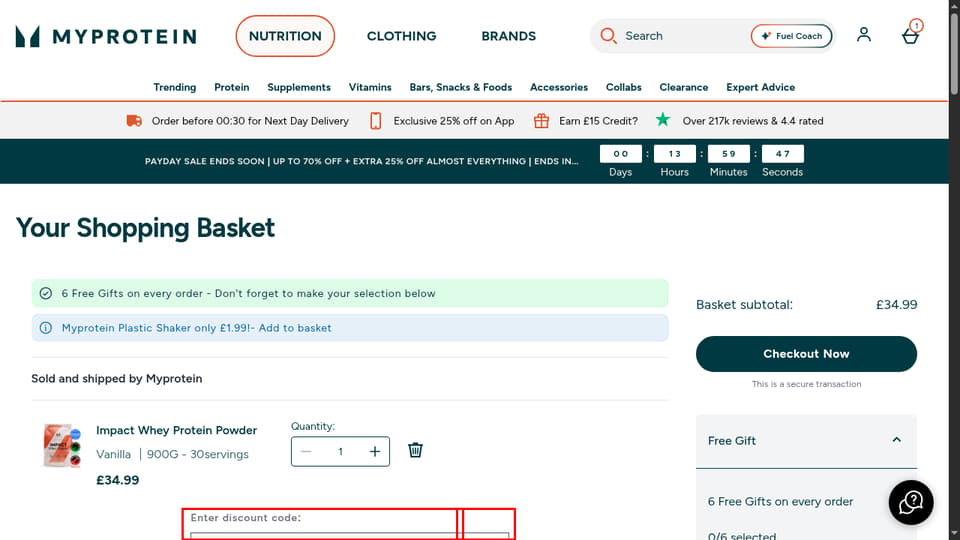Open the Supplements menu

point(299,87)
